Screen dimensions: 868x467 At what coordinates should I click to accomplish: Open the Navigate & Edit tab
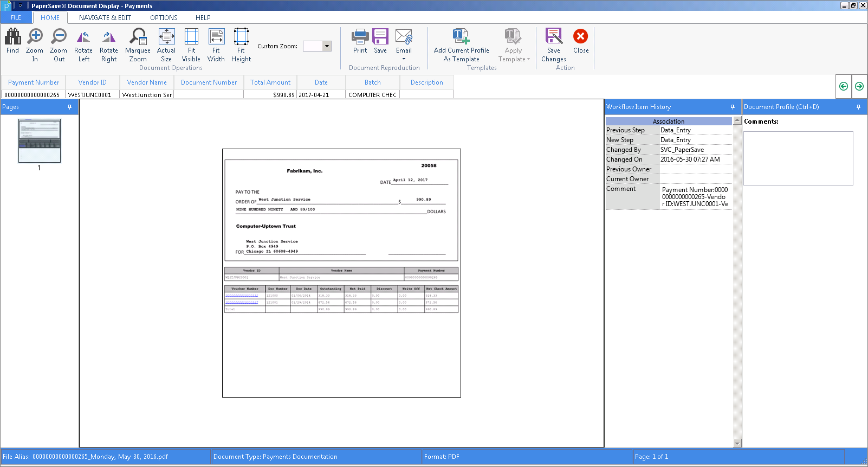(105, 18)
